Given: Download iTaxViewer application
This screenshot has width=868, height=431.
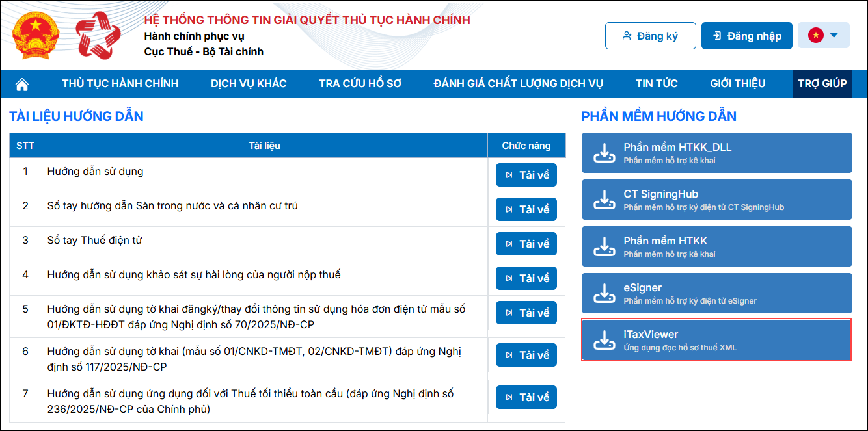Looking at the screenshot, I should (717, 340).
